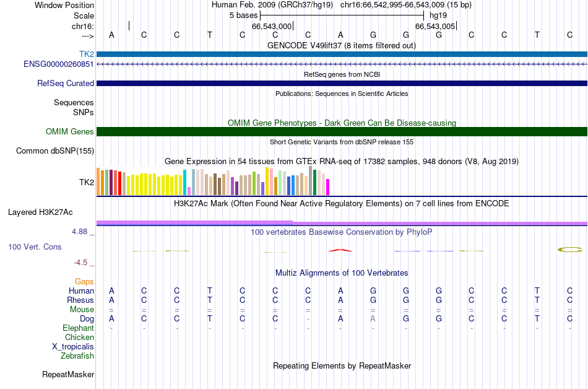The image size is (588, 389).
Task: Click the -4.5 PhyloP lower limit value
Action: pos(80,263)
